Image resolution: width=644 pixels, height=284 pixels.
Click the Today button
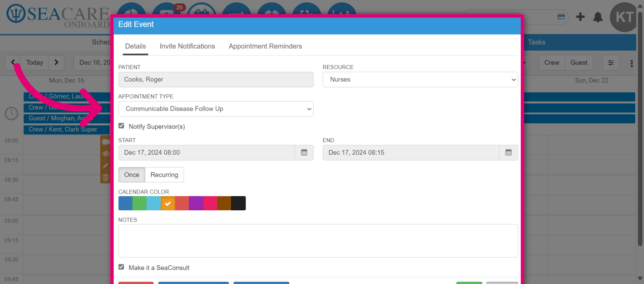[x=35, y=63]
